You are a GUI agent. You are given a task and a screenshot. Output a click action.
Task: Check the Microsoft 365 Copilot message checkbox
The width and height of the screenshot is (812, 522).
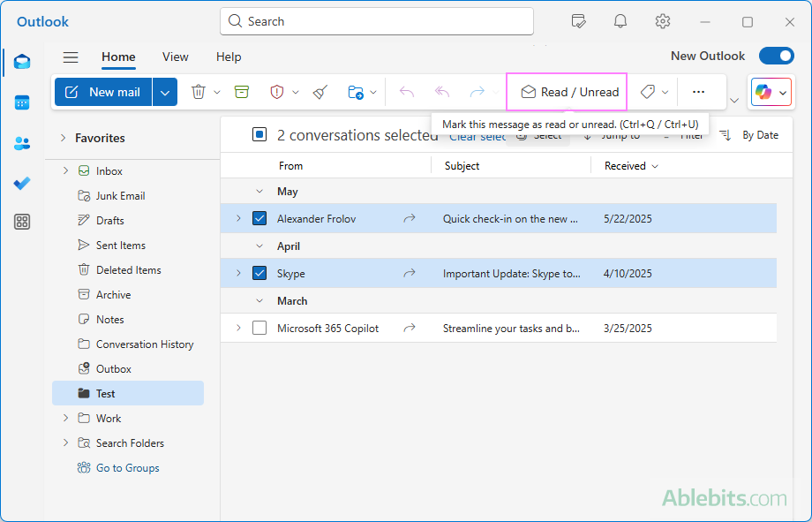click(259, 328)
